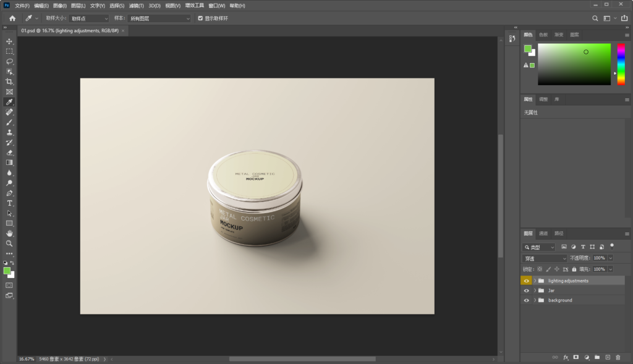Open the 样本 所有图层 dropdown

[159, 19]
